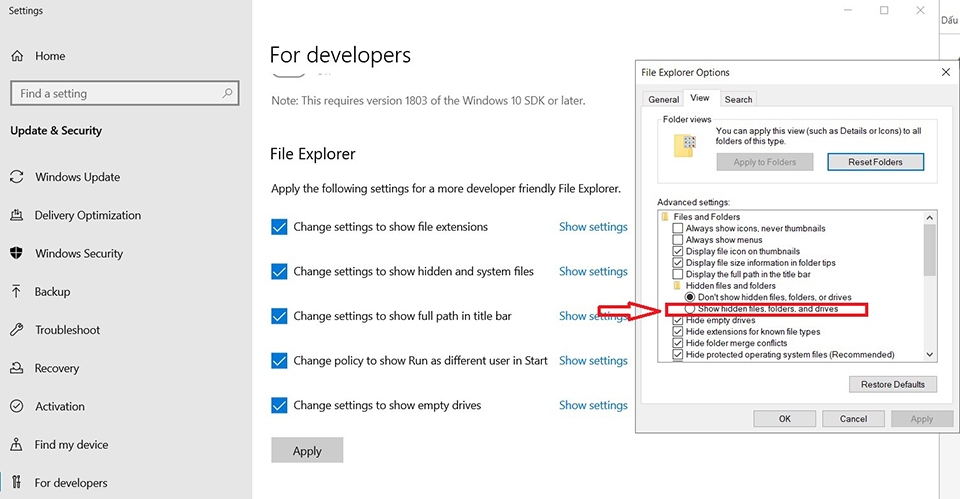Select For developers tools icon
The height and width of the screenshot is (499, 960).
(17, 482)
